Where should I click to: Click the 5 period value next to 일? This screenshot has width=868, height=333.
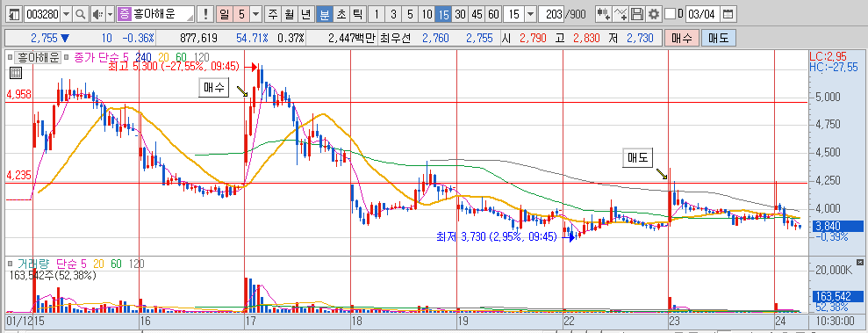click(241, 14)
